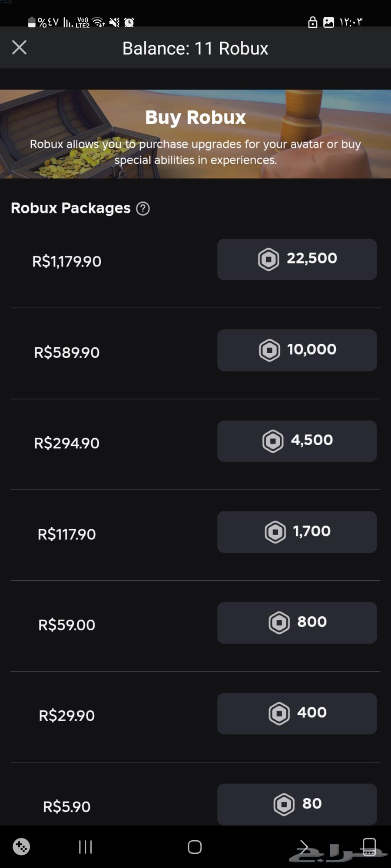Tap the Android recent apps button
The width and height of the screenshot is (391, 868).
(86, 847)
